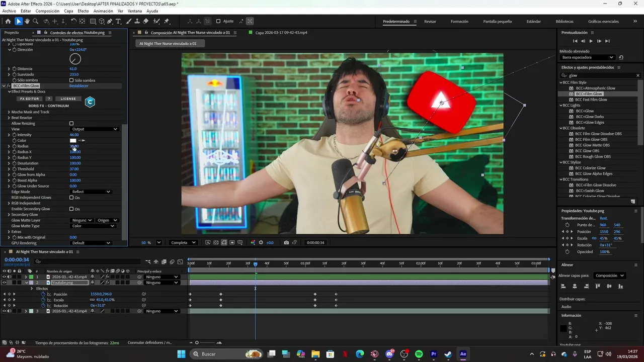644x362 pixels.
Task: Select the Brush tool
Action: click(x=129, y=21)
